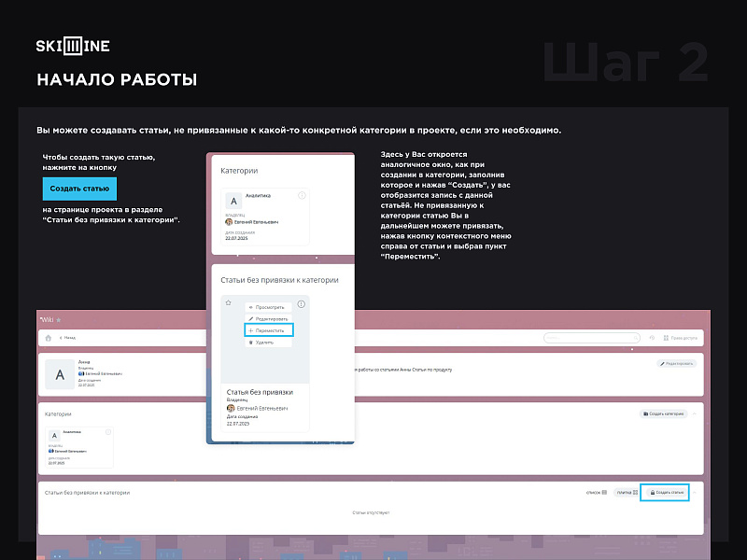Open the small Аналитика card on Wiki page

[79, 447]
